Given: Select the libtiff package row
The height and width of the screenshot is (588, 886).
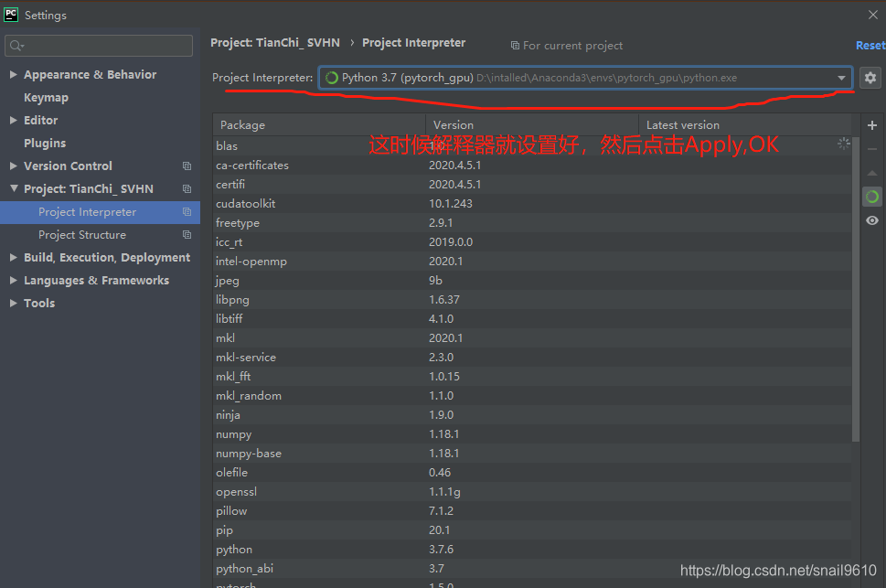Looking at the screenshot, I should [x=532, y=319].
